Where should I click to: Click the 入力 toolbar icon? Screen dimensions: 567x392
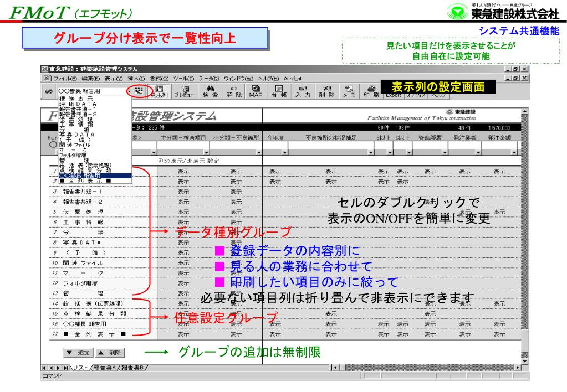click(x=303, y=92)
